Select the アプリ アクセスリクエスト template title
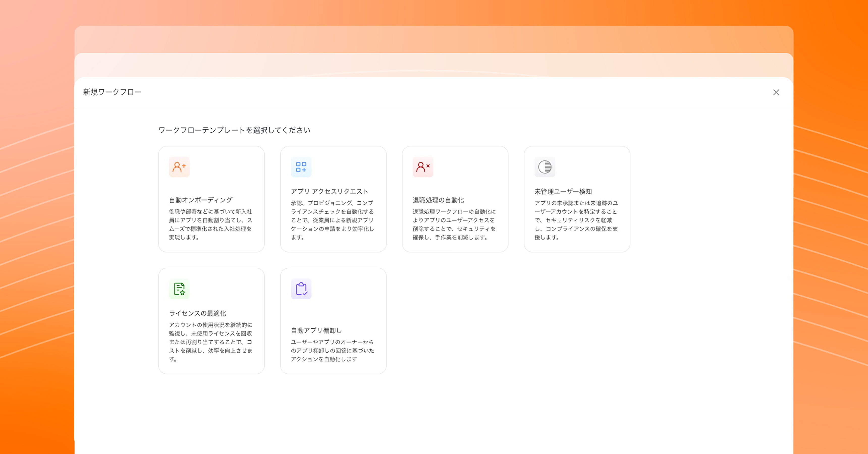The height and width of the screenshot is (454, 868). [330, 191]
